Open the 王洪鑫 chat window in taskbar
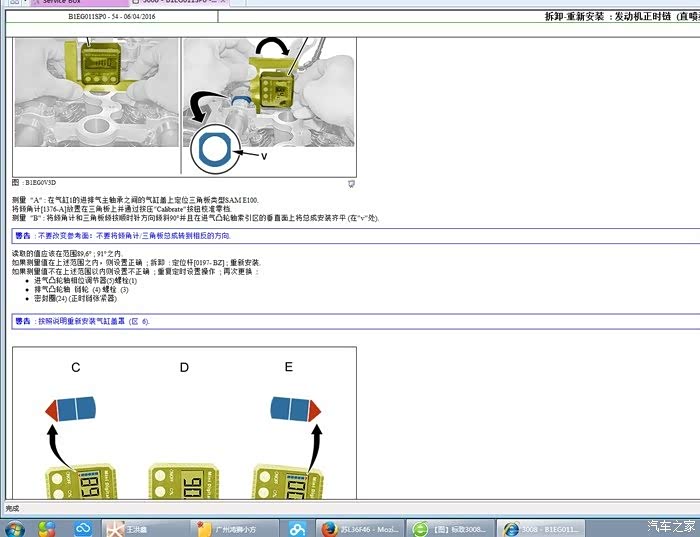The image size is (700, 537). tap(134, 527)
